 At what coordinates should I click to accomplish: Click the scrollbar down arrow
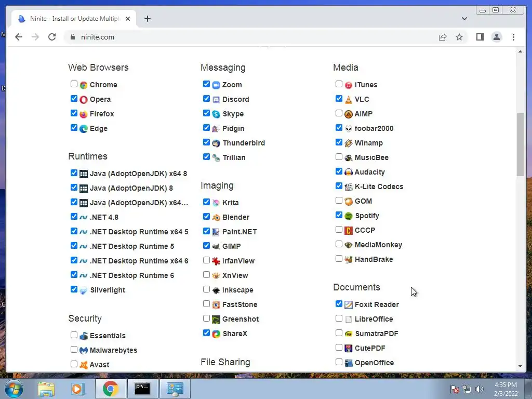[x=520, y=366]
